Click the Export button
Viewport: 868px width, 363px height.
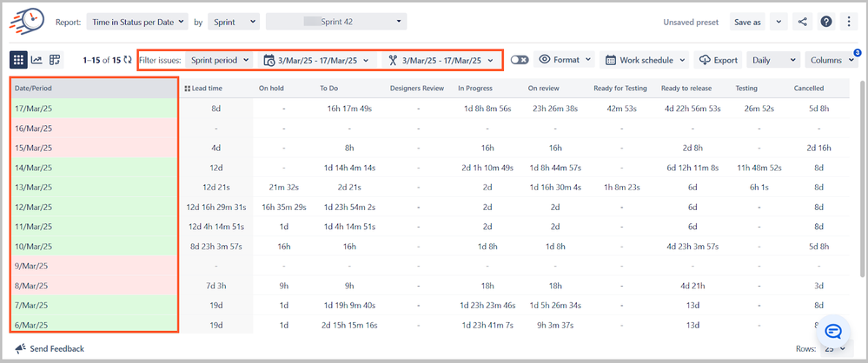(x=719, y=60)
